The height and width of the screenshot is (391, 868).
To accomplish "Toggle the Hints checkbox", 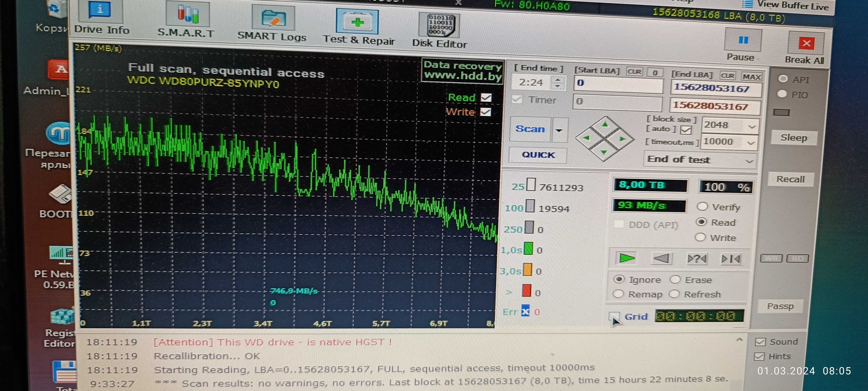I will (759, 356).
